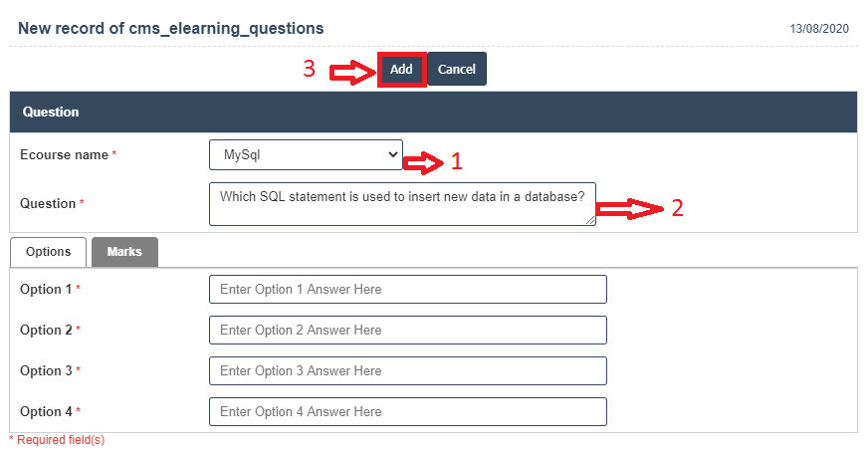Screen dimensions: 868x456
Task: Grab the Question textarea resize handle
Action: pos(591,220)
